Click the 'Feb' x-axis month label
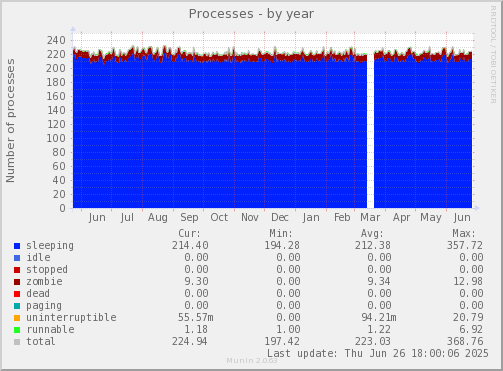The height and width of the screenshot is (371, 503). 342,218
